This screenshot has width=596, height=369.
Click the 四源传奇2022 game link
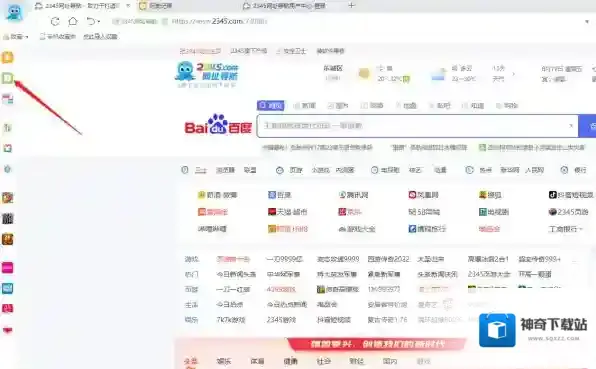coord(388,259)
